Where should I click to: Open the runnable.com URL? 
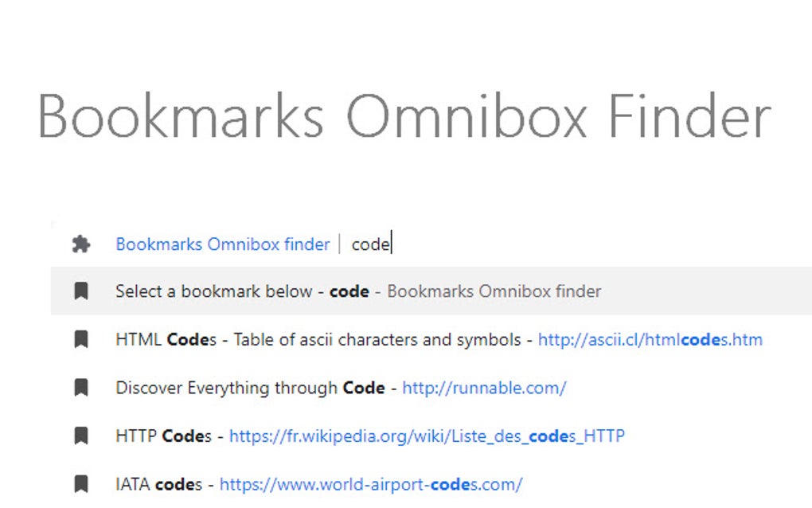click(484, 388)
